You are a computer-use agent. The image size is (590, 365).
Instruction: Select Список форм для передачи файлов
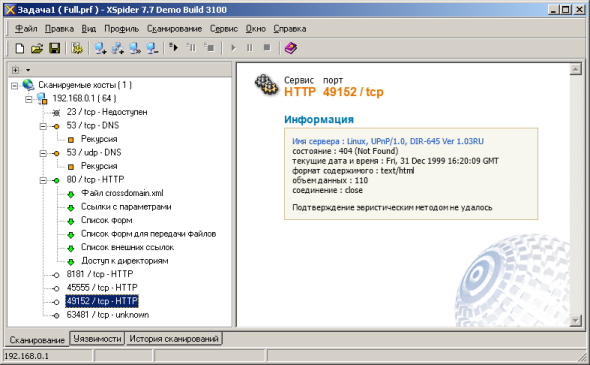[x=149, y=234]
